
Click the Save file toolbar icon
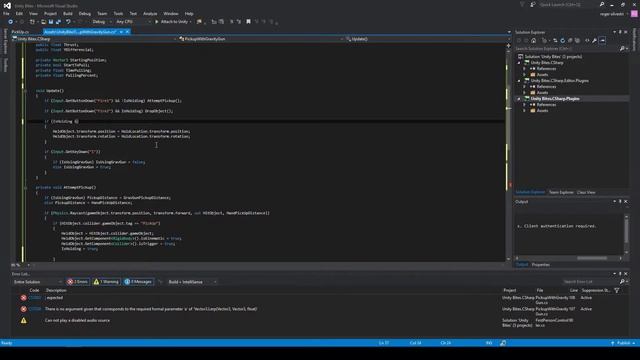(x=51, y=22)
